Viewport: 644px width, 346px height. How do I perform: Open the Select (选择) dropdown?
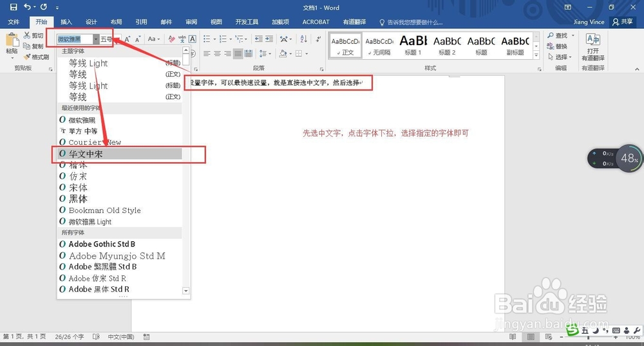[x=561, y=57]
